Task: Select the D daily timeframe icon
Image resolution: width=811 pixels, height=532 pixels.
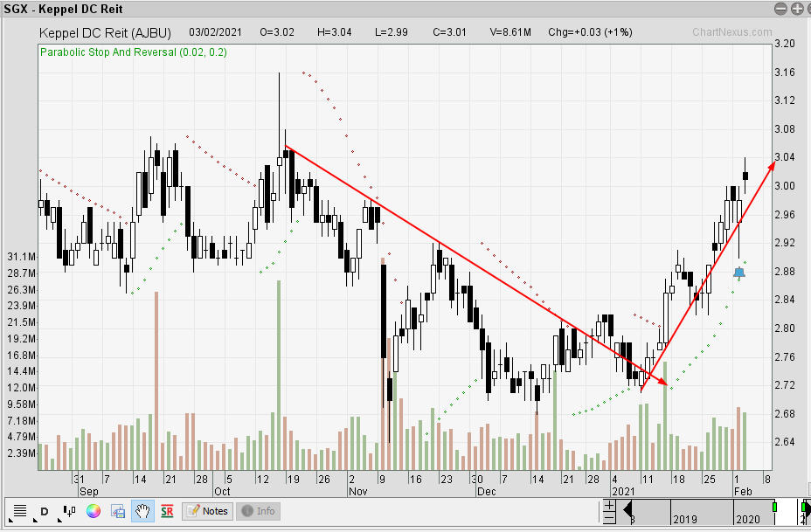Action: pos(44,511)
